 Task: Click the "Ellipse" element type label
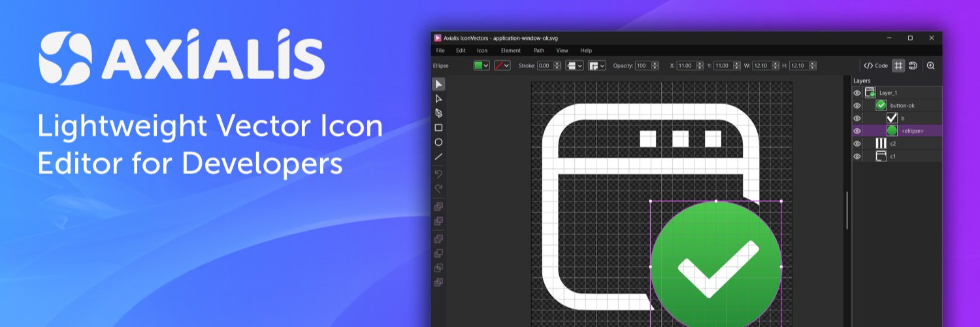coord(441,65)
